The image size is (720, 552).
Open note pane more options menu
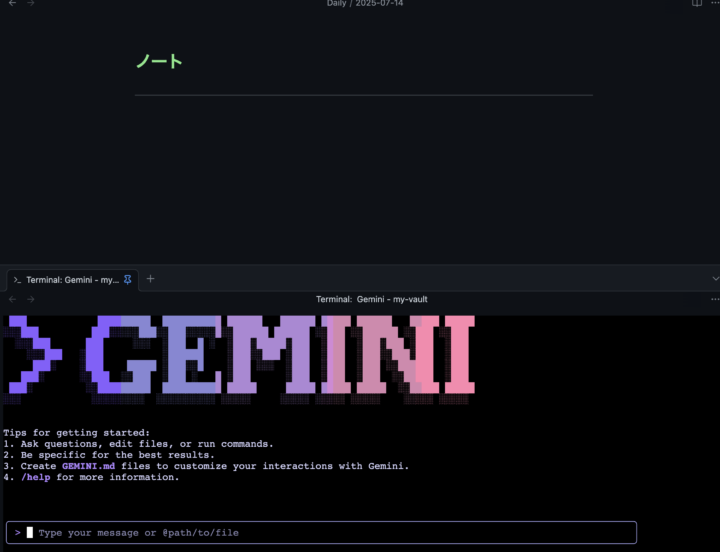(715, 3)
